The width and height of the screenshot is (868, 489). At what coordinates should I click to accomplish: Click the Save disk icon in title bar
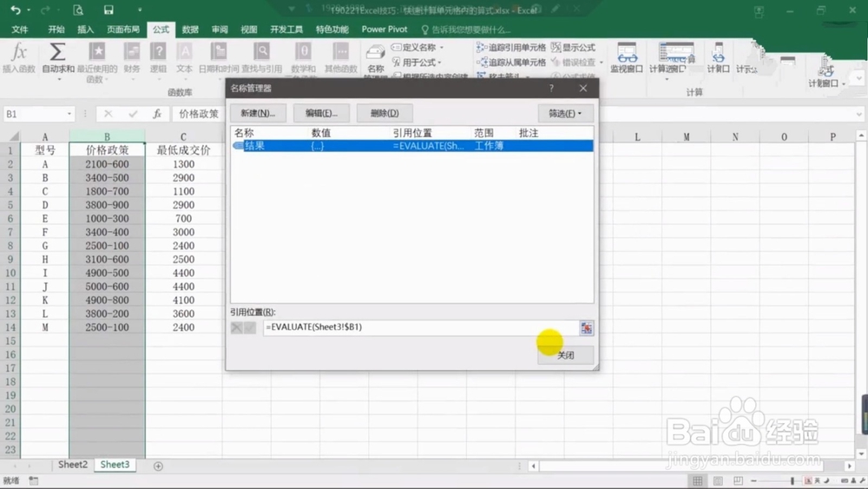tap(108, 10)
